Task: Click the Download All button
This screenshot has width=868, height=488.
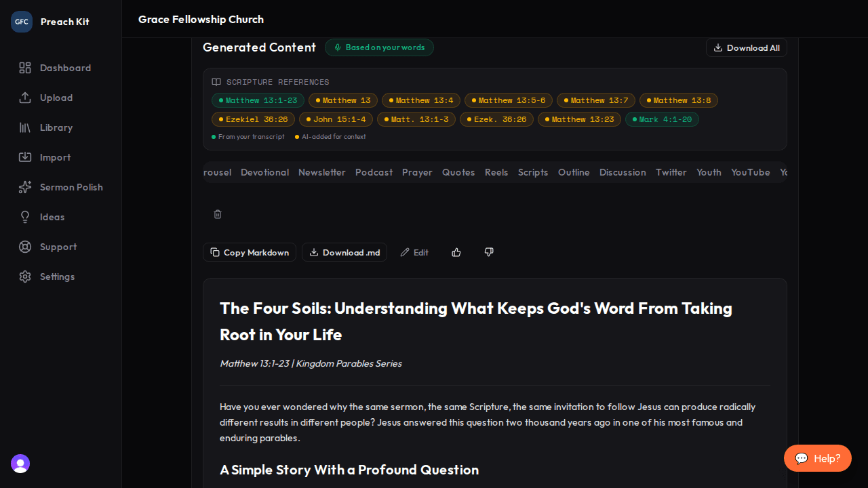Action: [x=746, y=47]
